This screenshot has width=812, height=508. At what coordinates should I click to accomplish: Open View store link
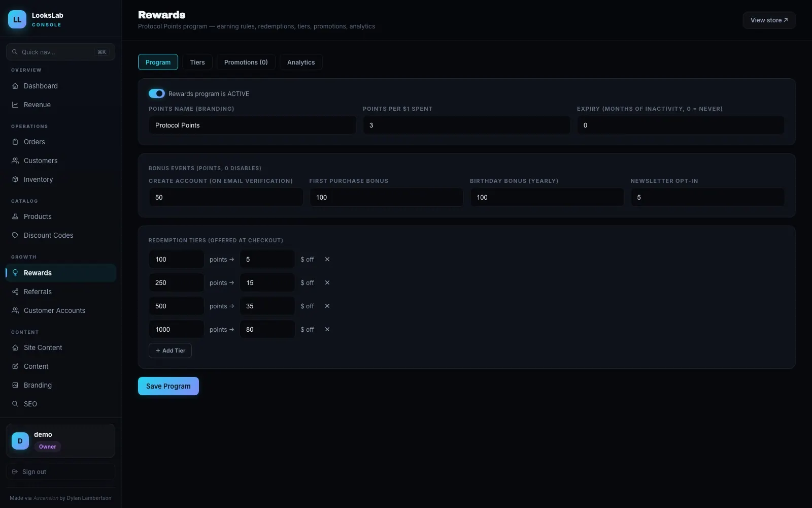click(769, 20)
